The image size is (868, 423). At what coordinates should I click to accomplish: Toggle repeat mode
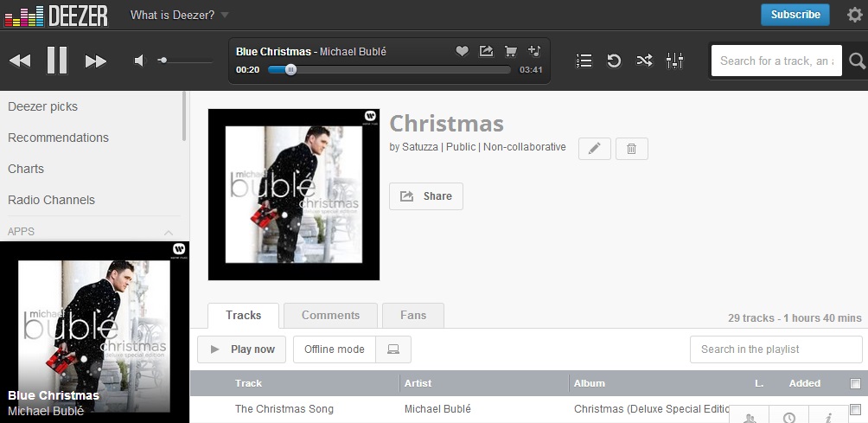pos(614,61)
